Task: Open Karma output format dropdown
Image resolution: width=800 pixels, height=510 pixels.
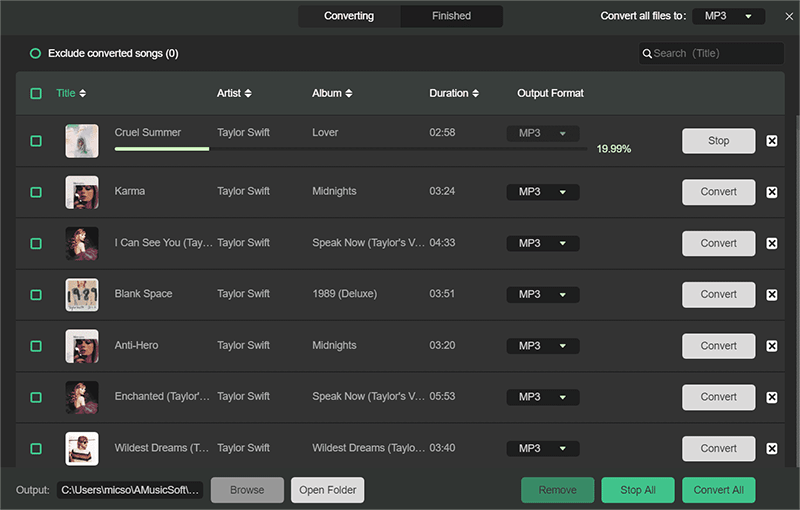Action: (x=542, y=192)
